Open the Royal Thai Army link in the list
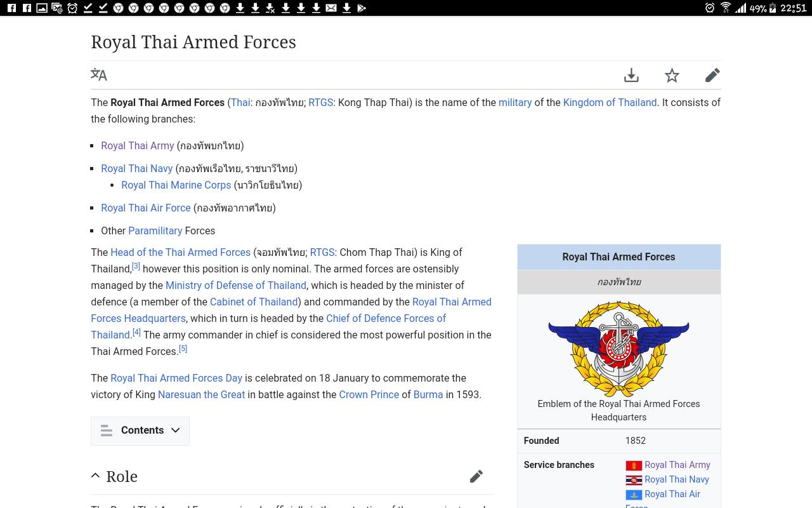Viewport: 812px width, 508px height. (x=137, y=145)
